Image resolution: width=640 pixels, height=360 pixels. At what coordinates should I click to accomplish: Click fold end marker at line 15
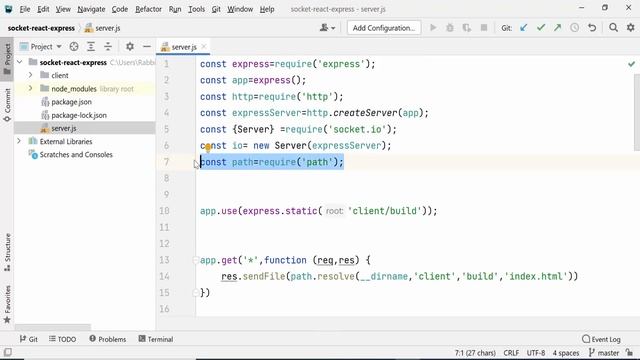[x=196, y=292]
